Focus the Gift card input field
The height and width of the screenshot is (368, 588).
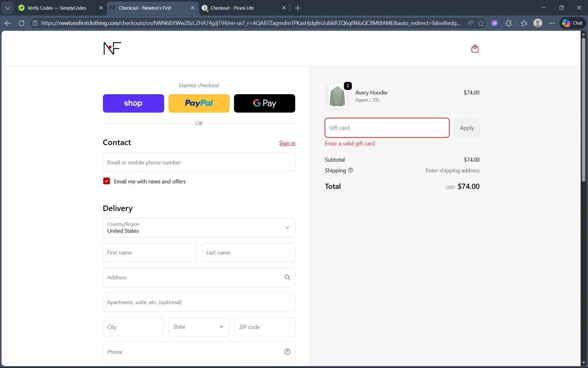pos(387,128)
